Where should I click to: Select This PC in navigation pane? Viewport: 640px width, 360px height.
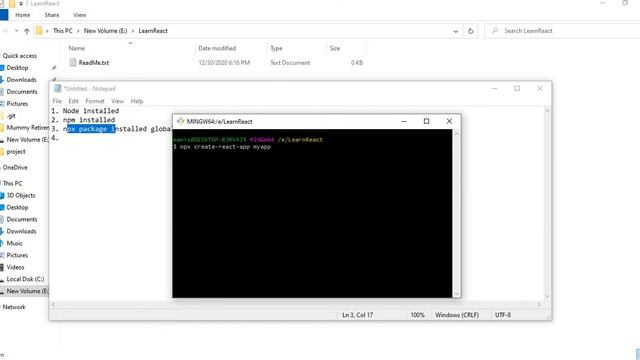click(x=13, y=183)
